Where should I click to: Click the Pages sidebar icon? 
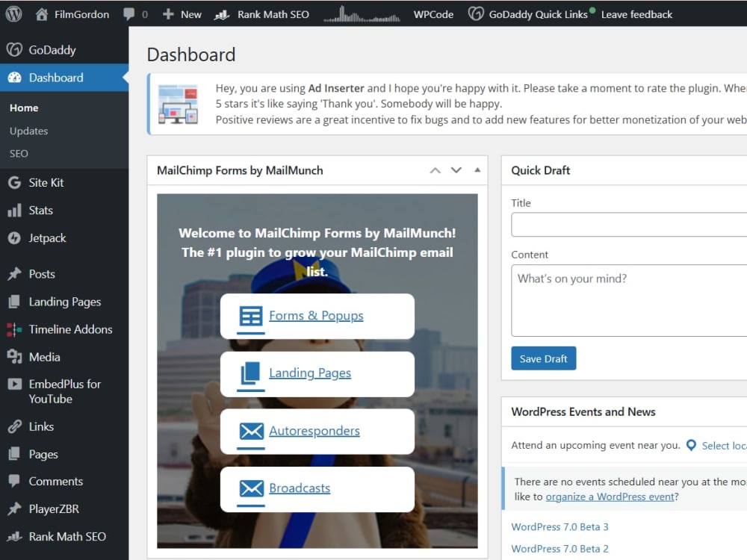pyautogui.click(x=14, y=454)
